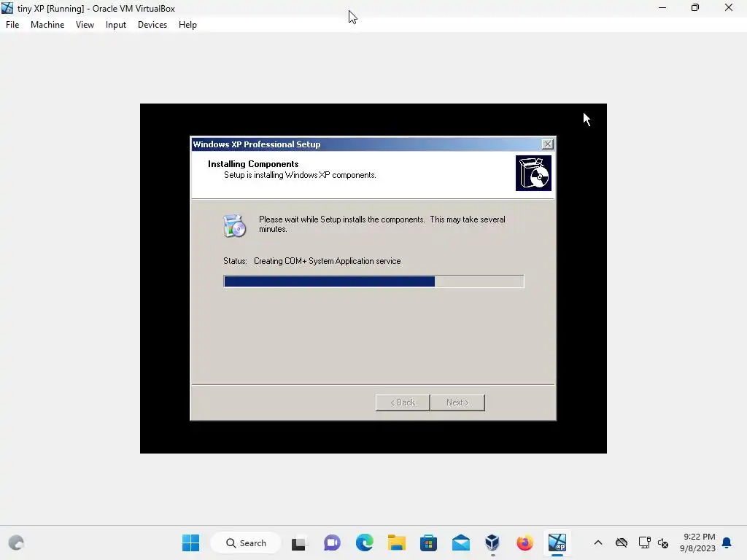747x560 pixels.
Task: Click the muted volume tray icon
Action: coord(662,542)
